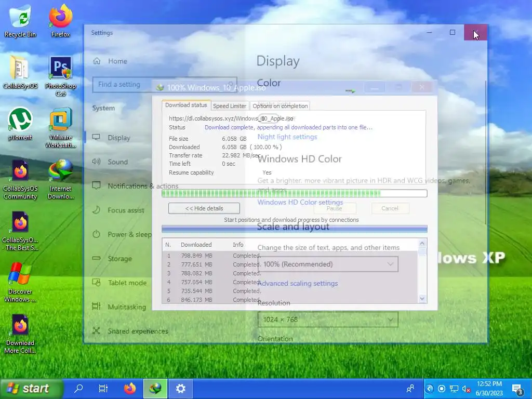Click the green download progress bar

coord(294,193)
